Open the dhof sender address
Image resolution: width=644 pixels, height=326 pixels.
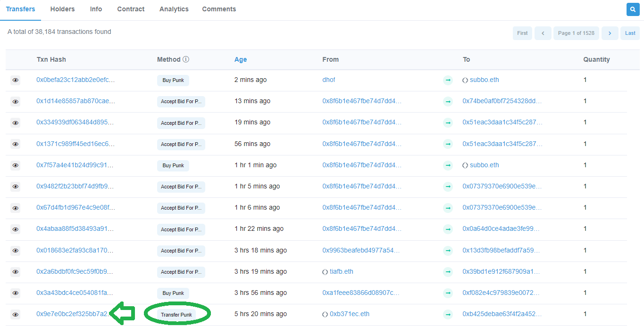point(329,80)
